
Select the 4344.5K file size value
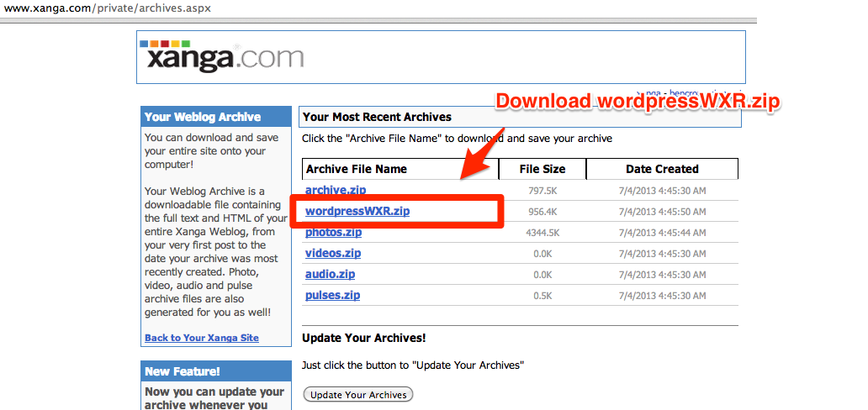(542, 233)
